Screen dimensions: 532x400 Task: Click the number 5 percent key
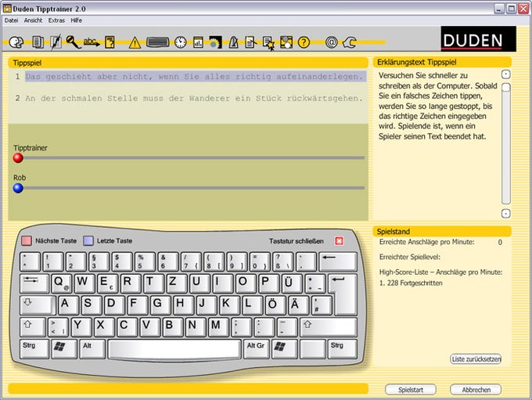click(x=144, y=261)
